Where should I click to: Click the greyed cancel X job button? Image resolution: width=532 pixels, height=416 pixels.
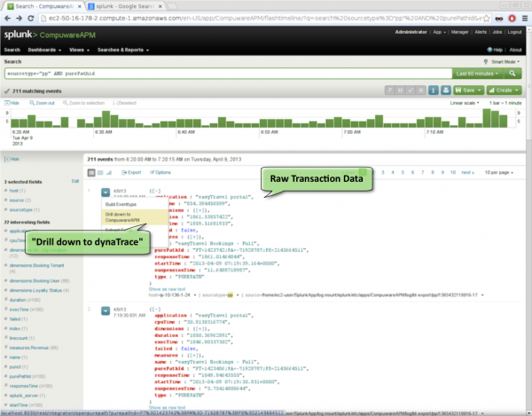coord(421,90)
